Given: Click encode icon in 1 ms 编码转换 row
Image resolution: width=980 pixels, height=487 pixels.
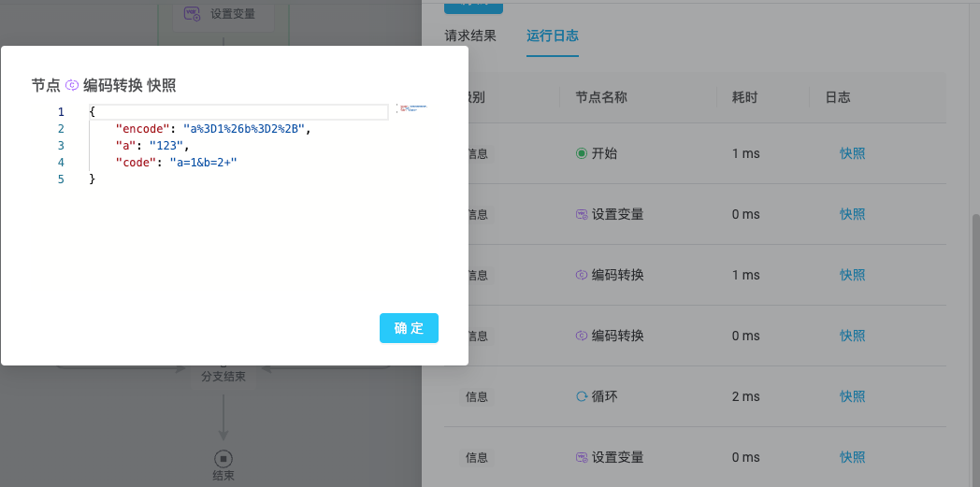Looking at the screenshot, I should (582, 275).
